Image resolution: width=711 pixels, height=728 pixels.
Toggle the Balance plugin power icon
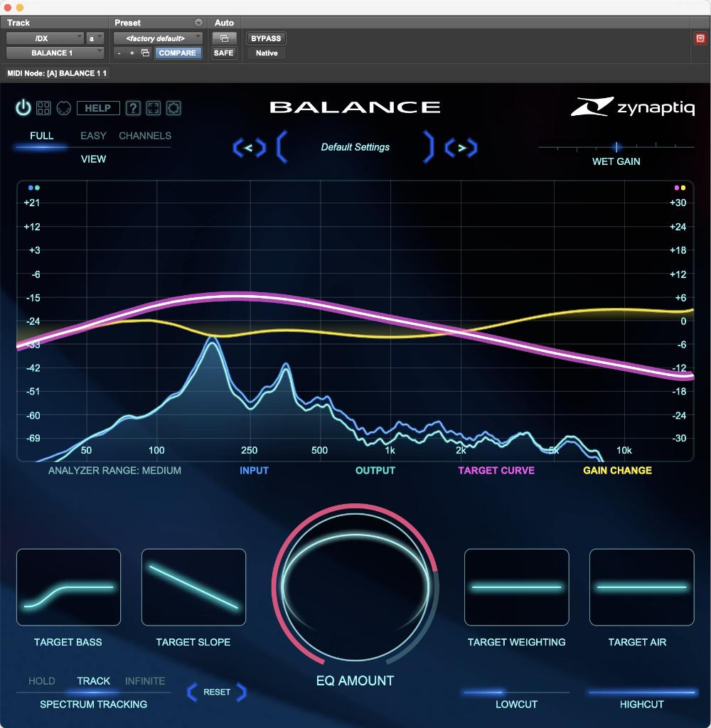point(23,108)
